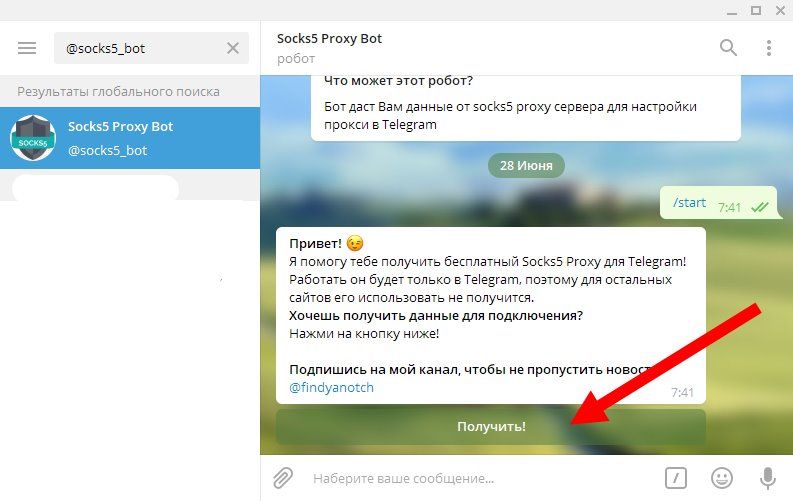Image resolution: width=793 pixels, height=501 pixels.
Task: Click the /start sent message bubble
Action: click(x=718, y=203)
